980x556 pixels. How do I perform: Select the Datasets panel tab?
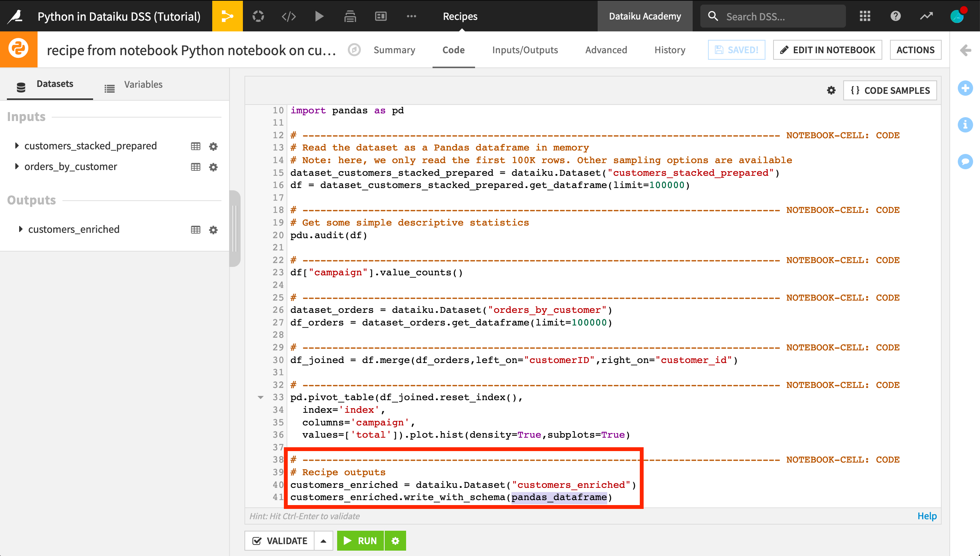(50, 84)
